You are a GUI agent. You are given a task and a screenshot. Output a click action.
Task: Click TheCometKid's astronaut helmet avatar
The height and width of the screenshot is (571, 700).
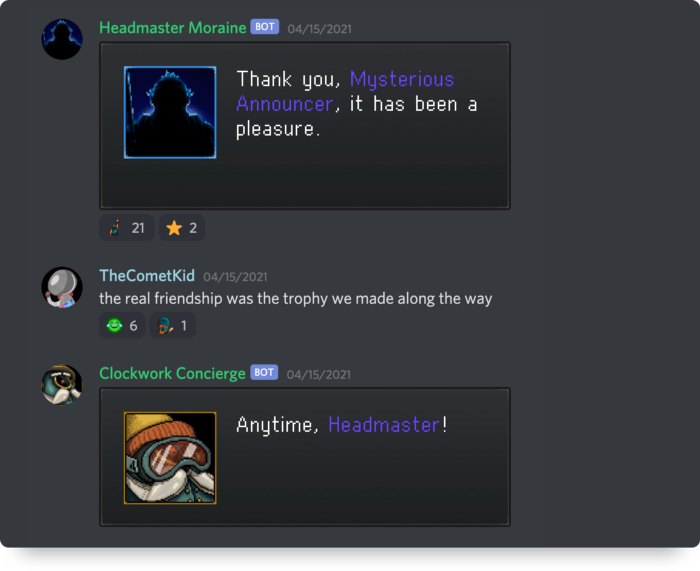click(62, 287)
